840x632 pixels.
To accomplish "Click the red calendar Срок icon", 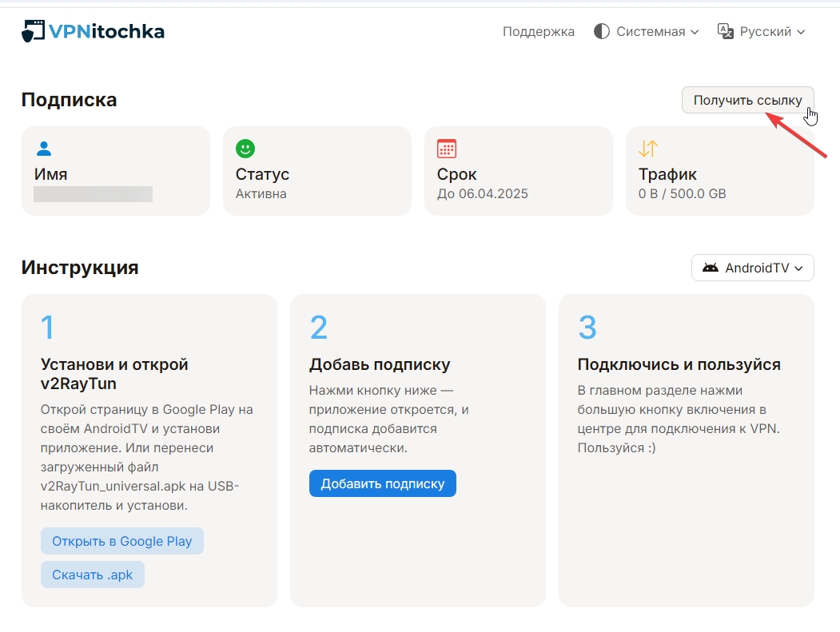I will point(447,149).
